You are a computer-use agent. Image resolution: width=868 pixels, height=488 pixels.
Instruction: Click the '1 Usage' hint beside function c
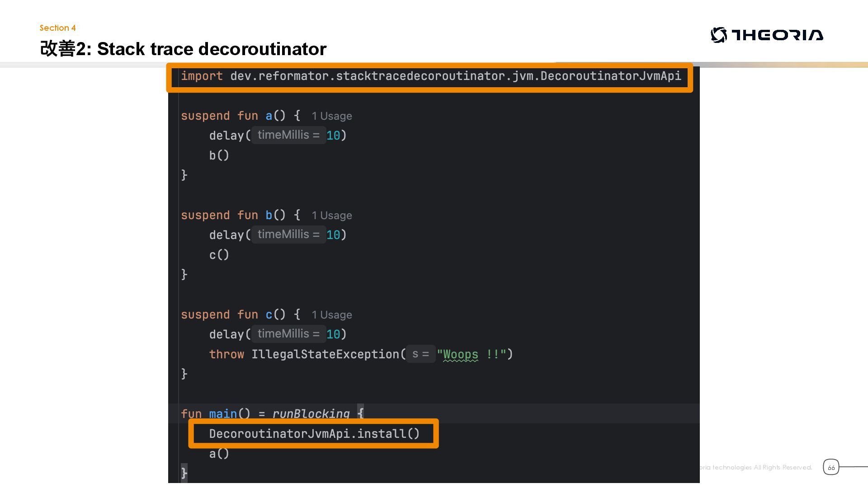click(x=331, y=315)
